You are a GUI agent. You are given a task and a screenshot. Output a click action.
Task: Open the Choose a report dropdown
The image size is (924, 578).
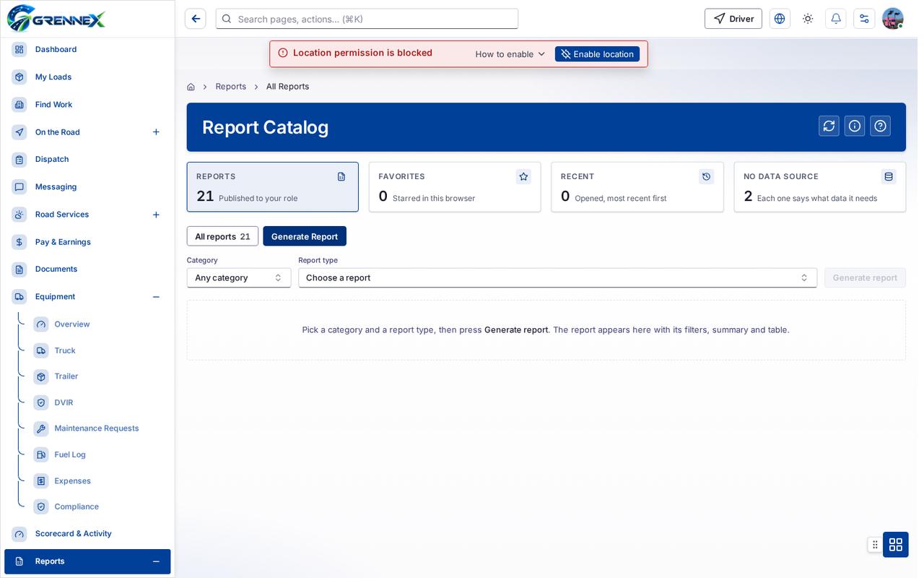pos(557,277)
